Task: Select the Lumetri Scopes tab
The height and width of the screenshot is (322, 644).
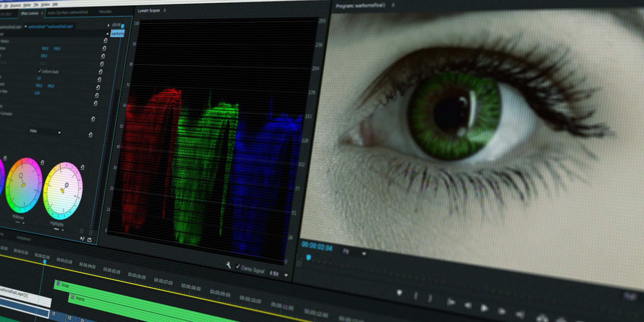Action: point(149,11)
